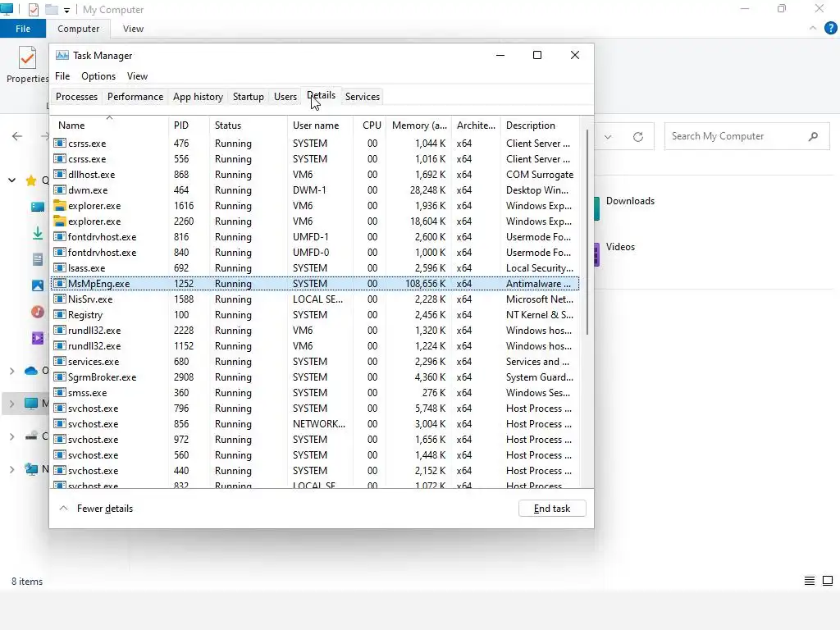Select the fontdrvhost.exe row with PID 816
This screenshot has height=630, width=840.
pyautogui.click(x=315, y=236)
